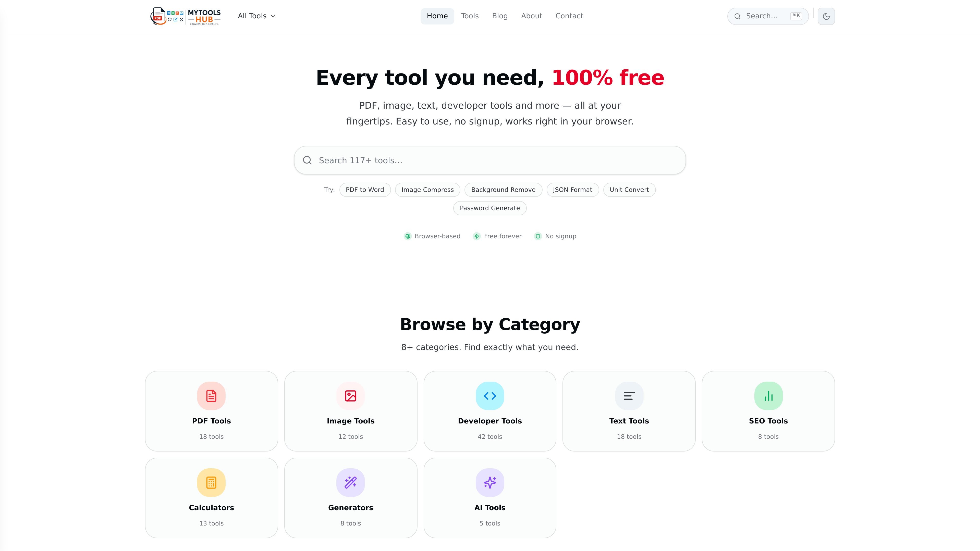Select the Developer Tools card title
Screen dimensions: 980x551
coord(490,421)
